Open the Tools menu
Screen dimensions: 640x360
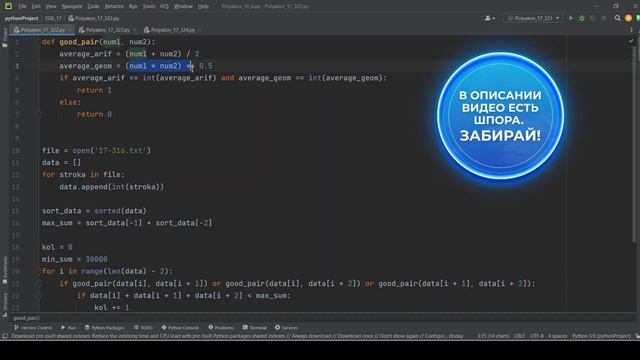(149, 6)
